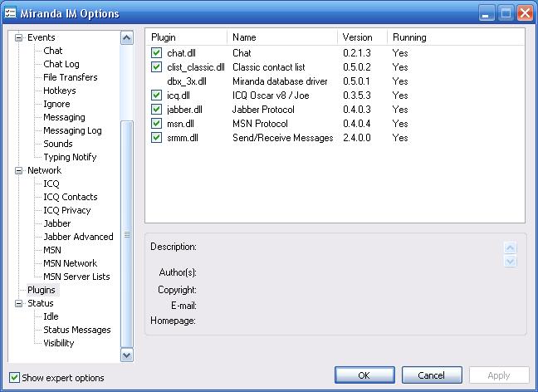Select Sounds in the options tree
The height and width of the screenshot is (392, 538).
click(x=58, y=144)
